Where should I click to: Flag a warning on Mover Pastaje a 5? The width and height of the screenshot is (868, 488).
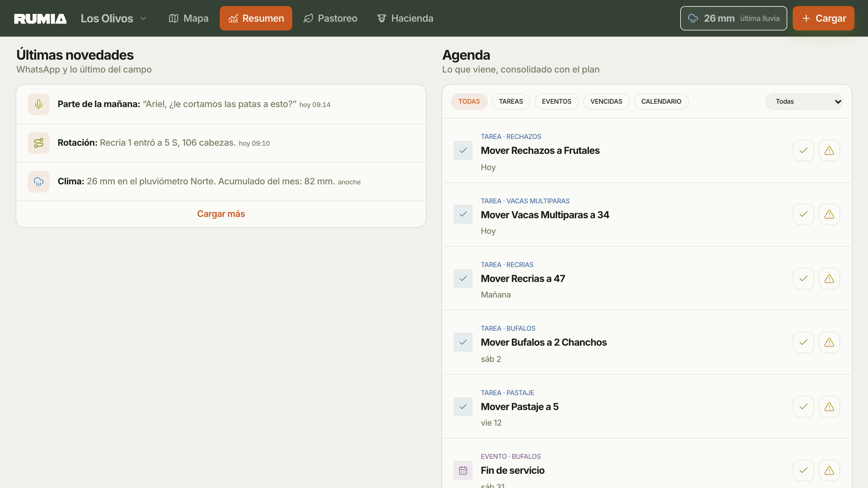(x=829, y=407)
